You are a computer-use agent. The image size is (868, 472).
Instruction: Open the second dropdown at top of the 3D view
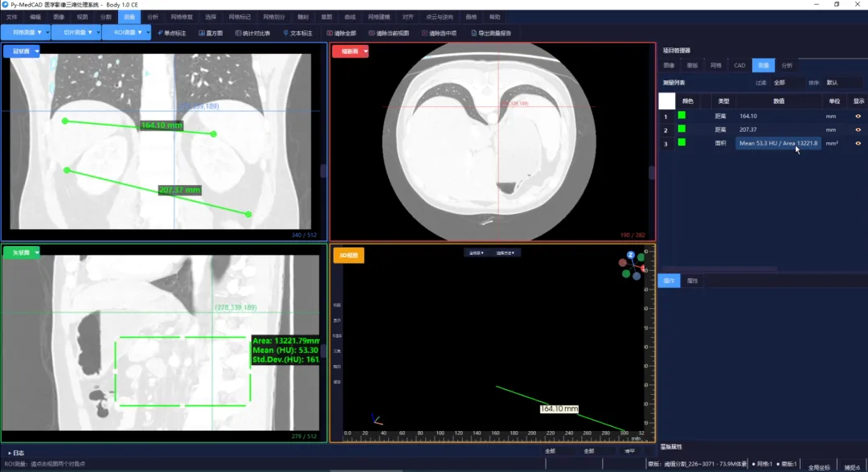coord(505,253)
